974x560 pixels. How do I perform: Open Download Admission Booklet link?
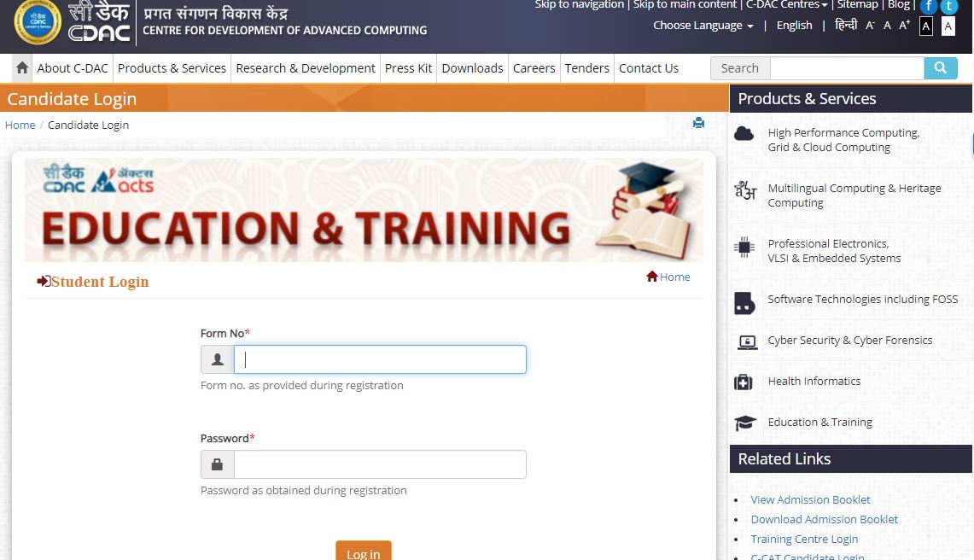click(825, 519)
